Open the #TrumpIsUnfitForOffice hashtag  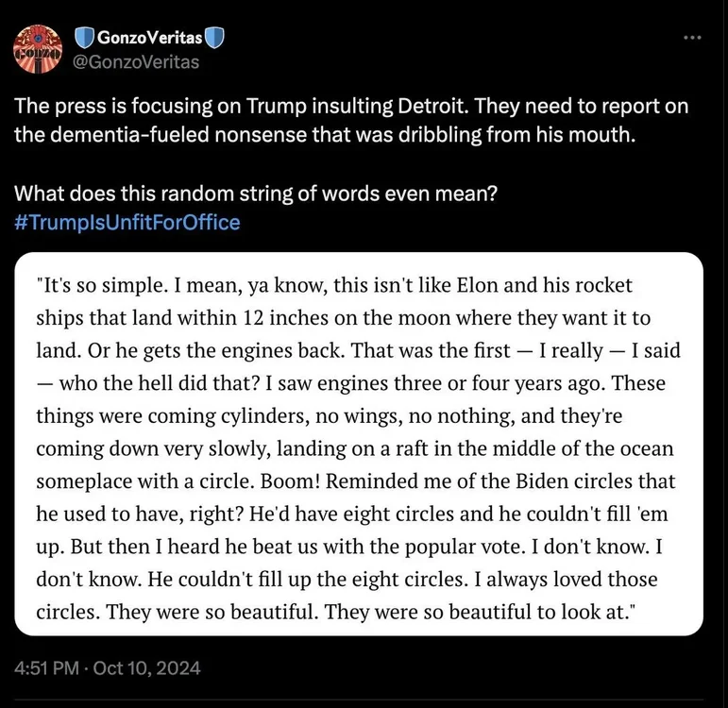pos(127,223)
